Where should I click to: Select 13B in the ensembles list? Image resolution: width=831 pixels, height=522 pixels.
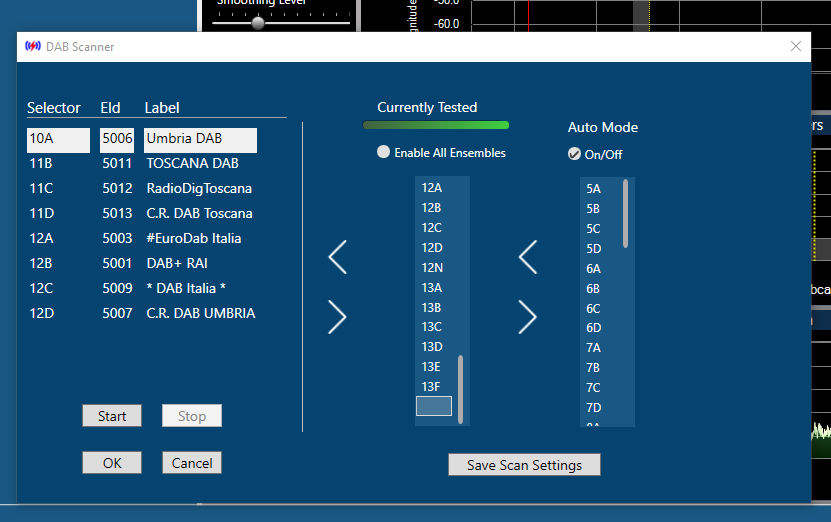point(431,307)
